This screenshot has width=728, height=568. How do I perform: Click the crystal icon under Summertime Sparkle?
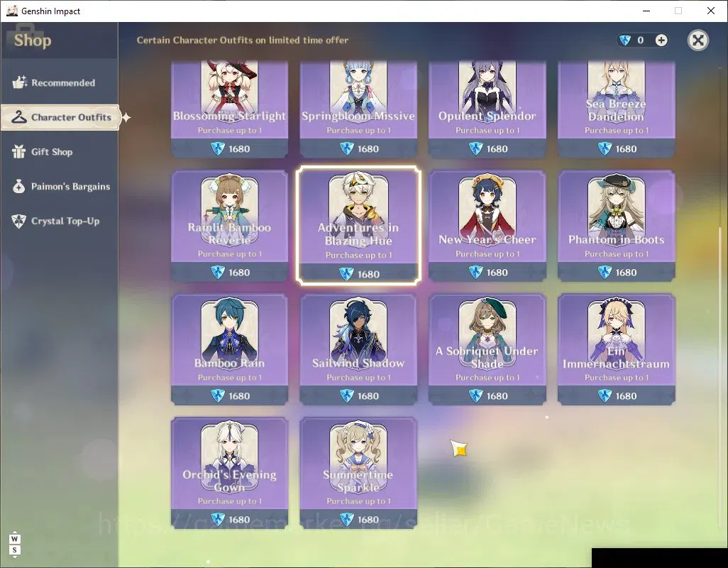pos(347,519)
